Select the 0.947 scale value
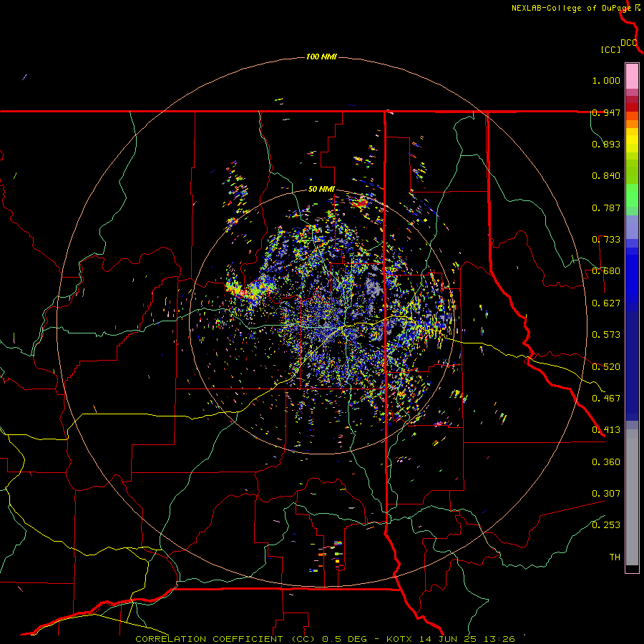 [x=606, y=112]
